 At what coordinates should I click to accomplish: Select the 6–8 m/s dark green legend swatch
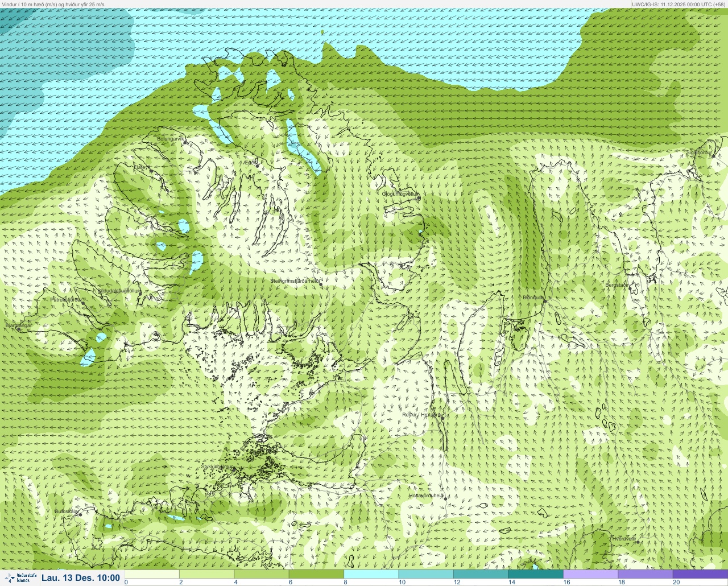[316, 574]
